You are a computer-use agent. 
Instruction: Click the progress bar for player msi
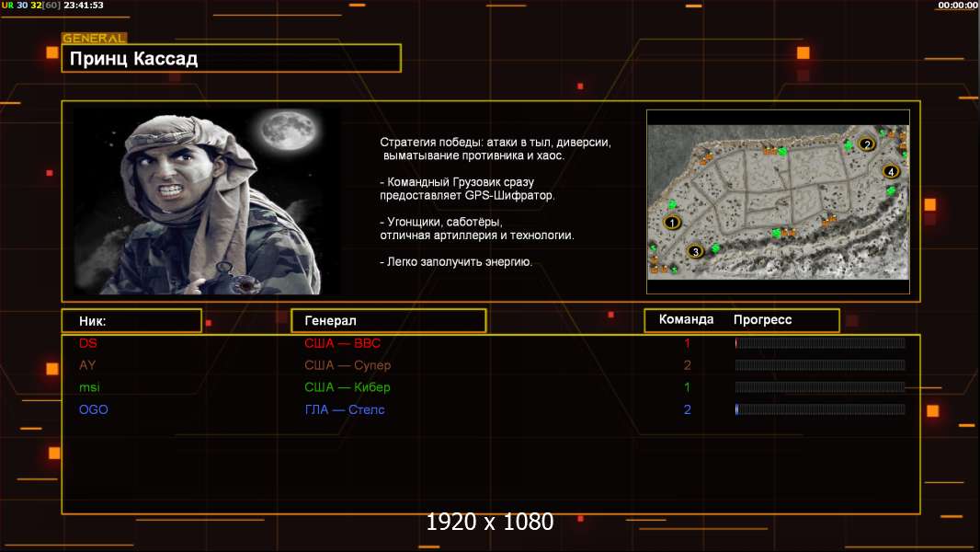820,387
